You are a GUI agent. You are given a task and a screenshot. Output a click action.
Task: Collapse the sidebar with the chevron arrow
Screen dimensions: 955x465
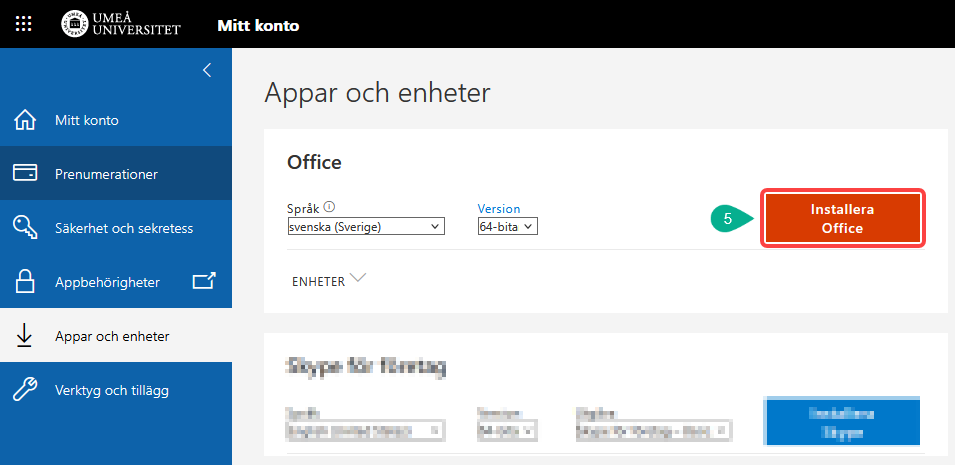[207, 70]
